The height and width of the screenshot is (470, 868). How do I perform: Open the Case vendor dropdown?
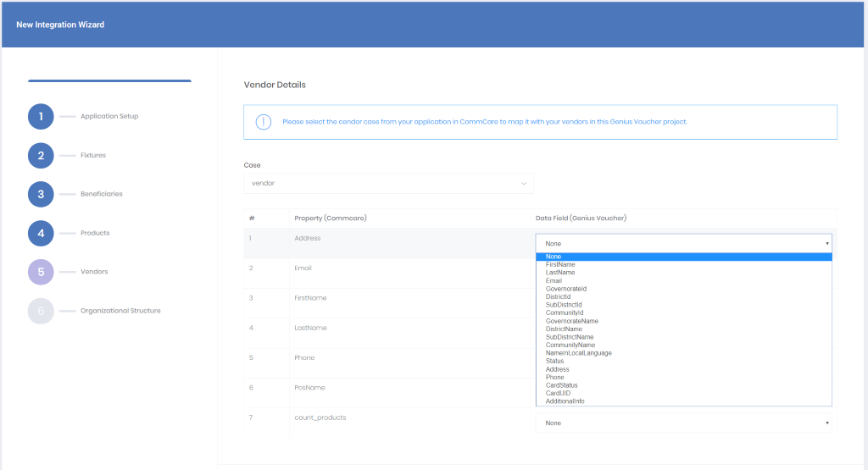pyautogui.click(x=388, y=183)
